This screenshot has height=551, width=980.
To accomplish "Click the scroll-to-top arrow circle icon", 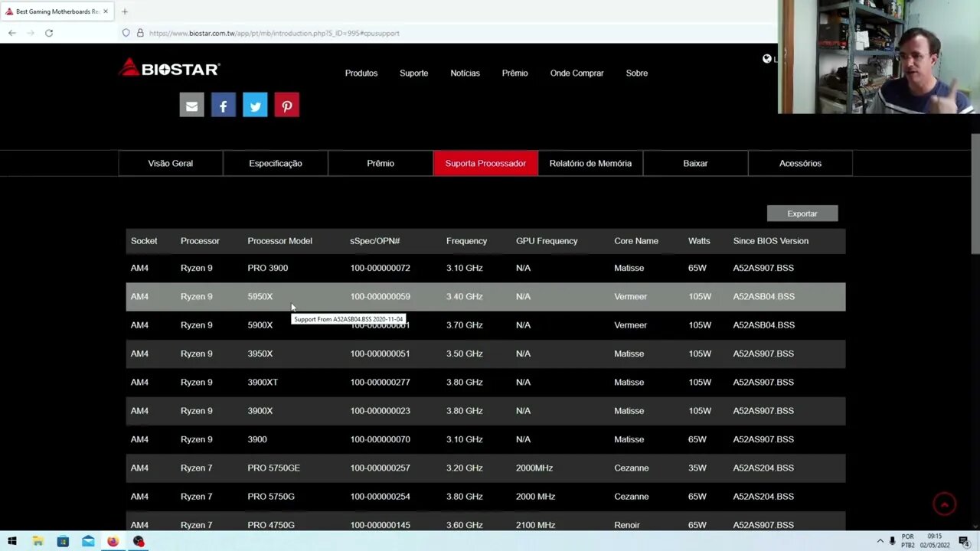I will (x=945, y=504).
